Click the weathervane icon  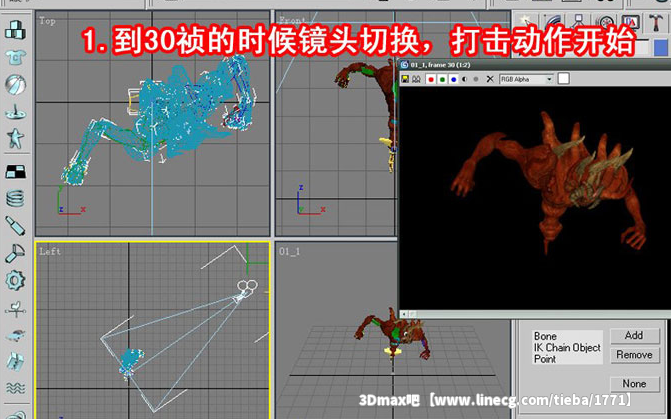tap(15, 309)
